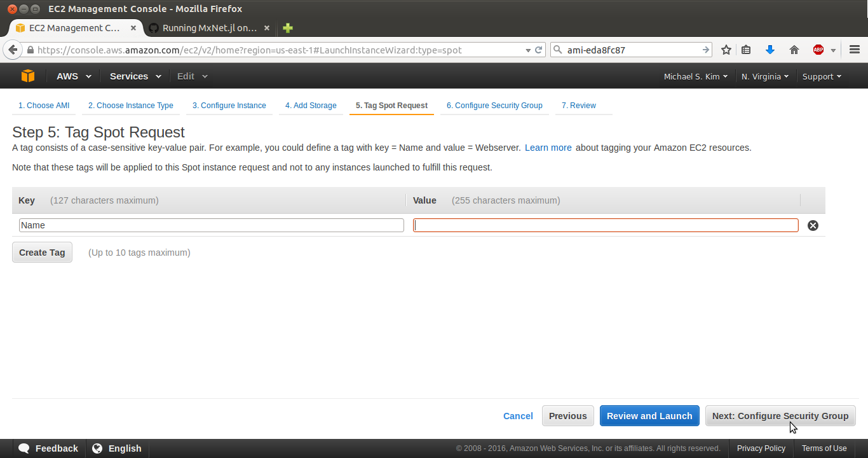Open Michael S. Kim account menu

(696, 76)
